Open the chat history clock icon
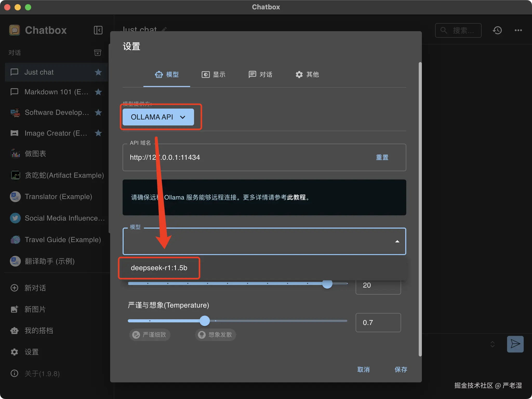This screenshot has width=532, height=399. [x=497, y=30]
